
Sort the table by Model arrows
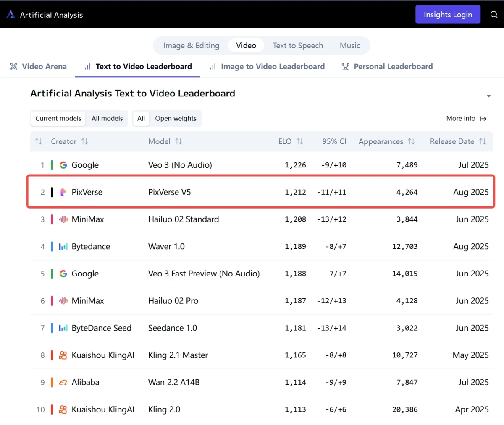click(179, 141)
